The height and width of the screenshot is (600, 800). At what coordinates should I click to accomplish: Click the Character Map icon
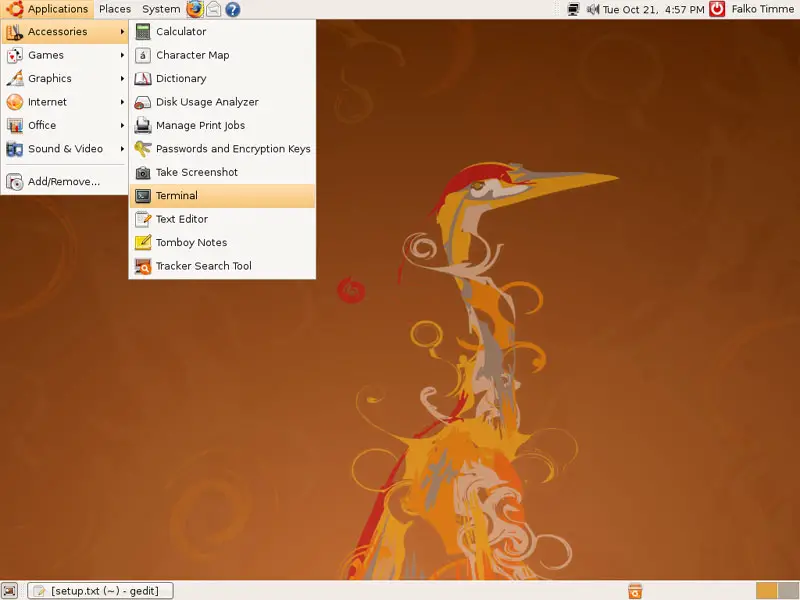(x=143, y=55)
